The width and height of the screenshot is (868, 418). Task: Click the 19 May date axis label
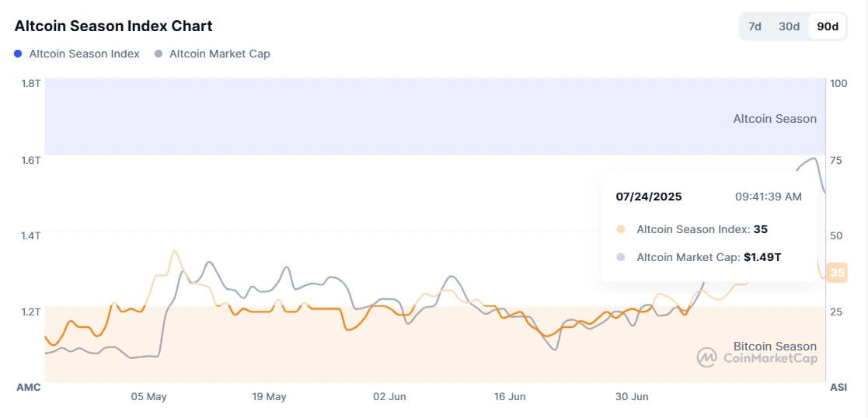[269, 396]
